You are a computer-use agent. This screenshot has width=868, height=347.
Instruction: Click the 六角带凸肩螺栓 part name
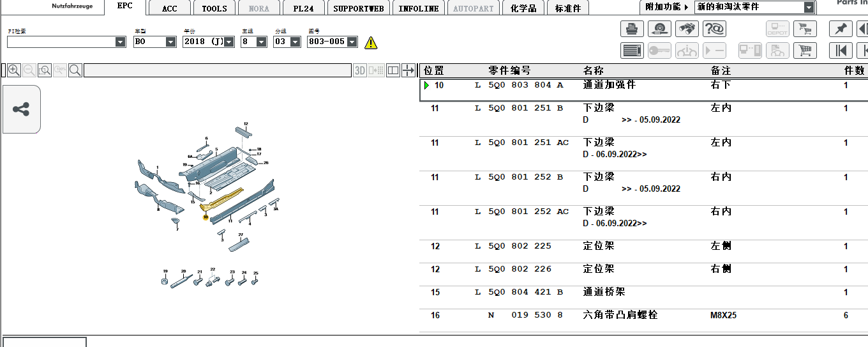pos(620,315)
